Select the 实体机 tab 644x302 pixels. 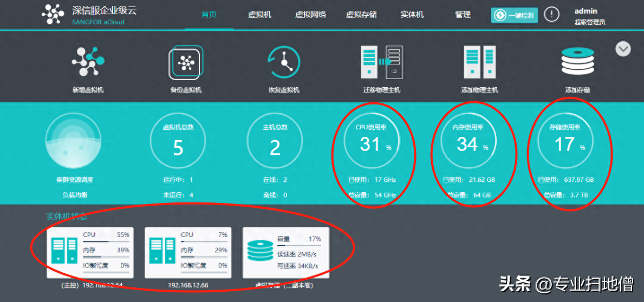tap(412, 15)
